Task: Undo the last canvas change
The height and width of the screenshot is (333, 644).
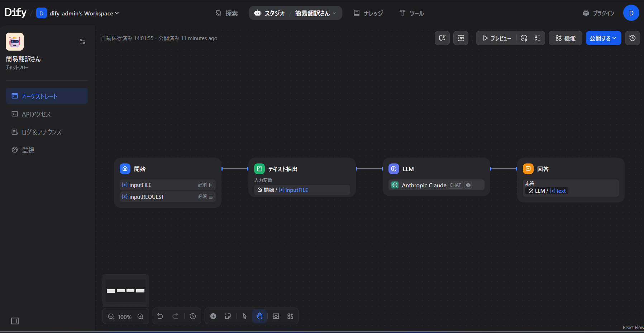Action: click(160, 316)
